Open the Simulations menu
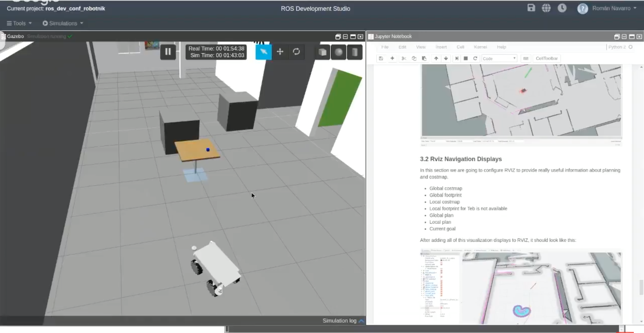 63,23
